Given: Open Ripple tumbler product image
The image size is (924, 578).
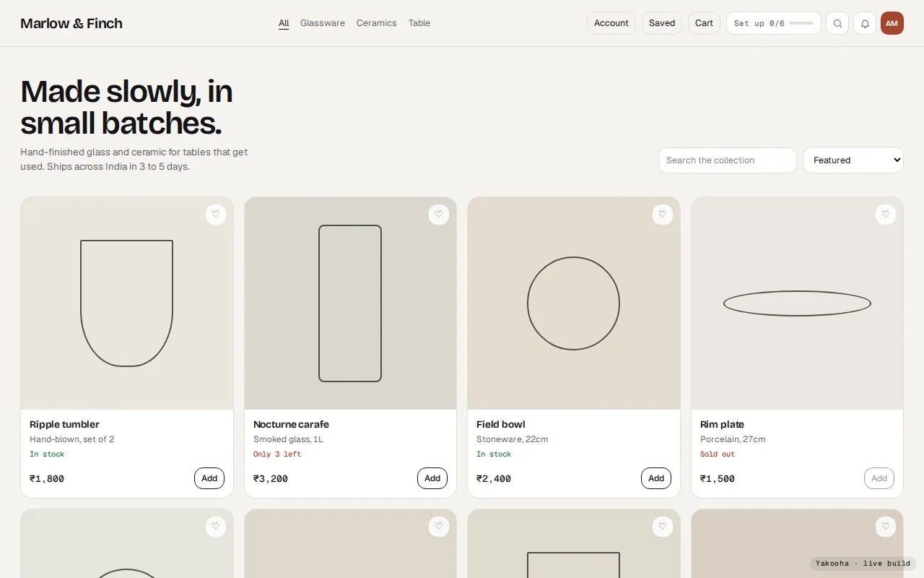Looking at the screenshot, I should [x=127, y=303].
